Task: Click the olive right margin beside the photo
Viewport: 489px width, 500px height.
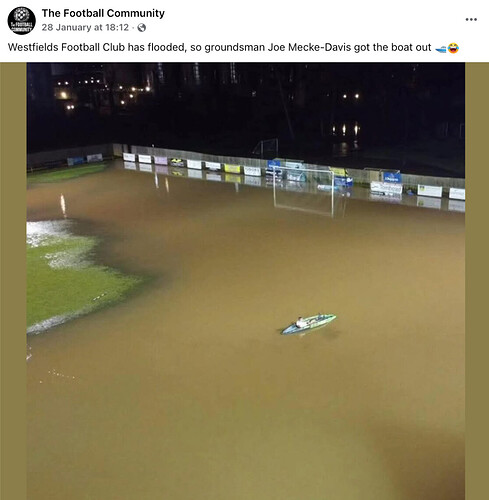Action: 477,281
